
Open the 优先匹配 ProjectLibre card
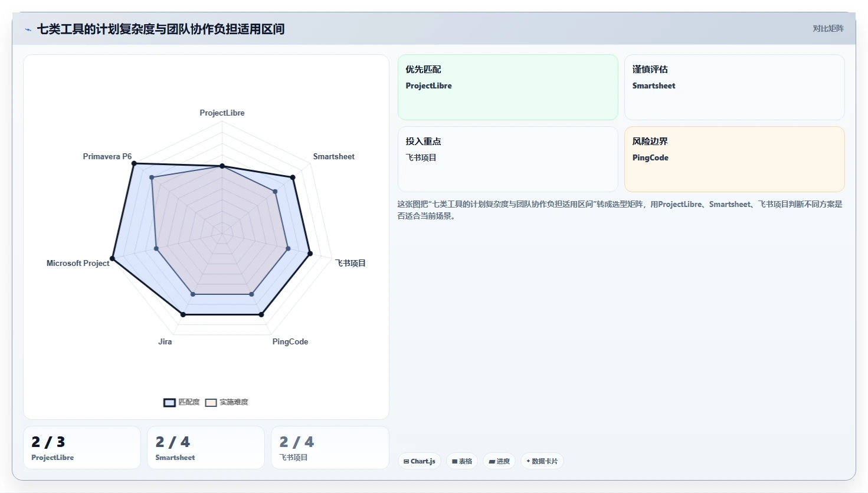pos(508,87)
